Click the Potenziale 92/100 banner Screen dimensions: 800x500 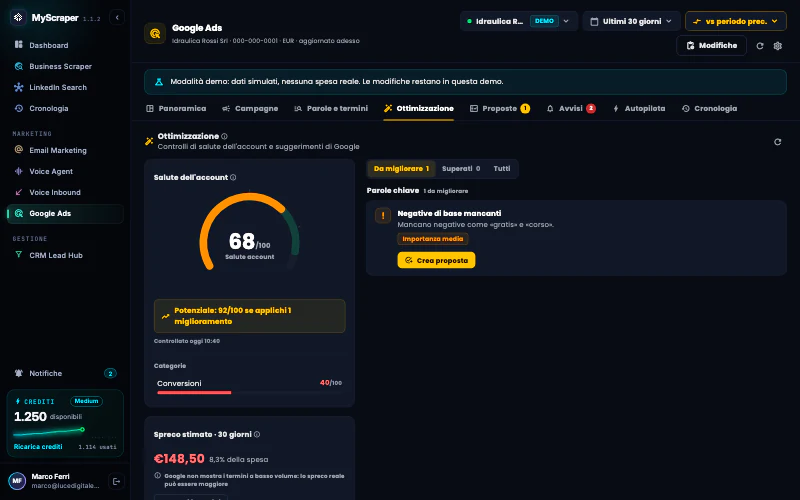pos(249,316)
